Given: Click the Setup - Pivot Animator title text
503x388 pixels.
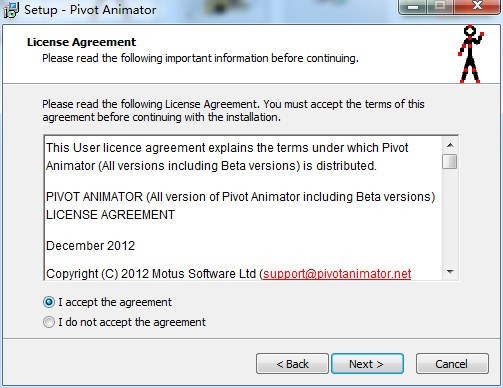Looking at the screenshot, I should pos(90,10).
